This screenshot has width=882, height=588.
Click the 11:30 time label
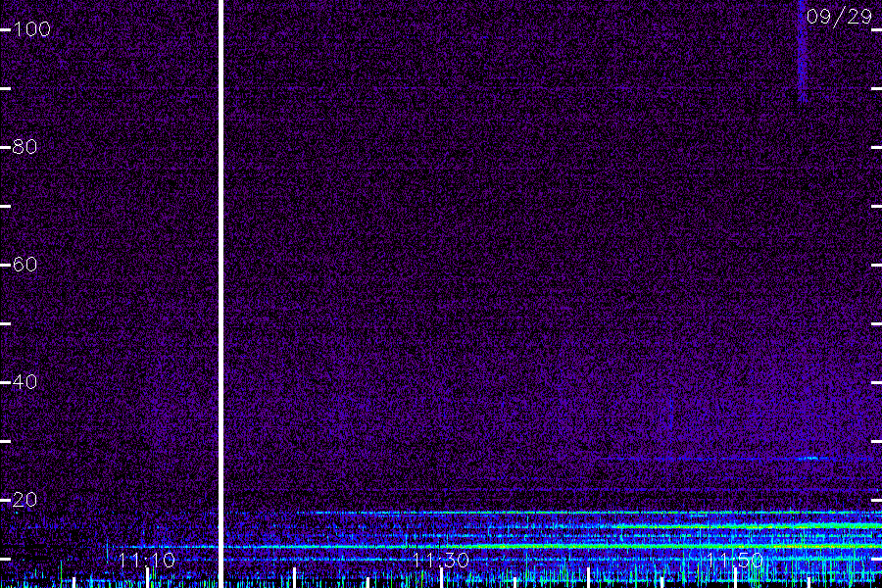[x=441, y=561]
